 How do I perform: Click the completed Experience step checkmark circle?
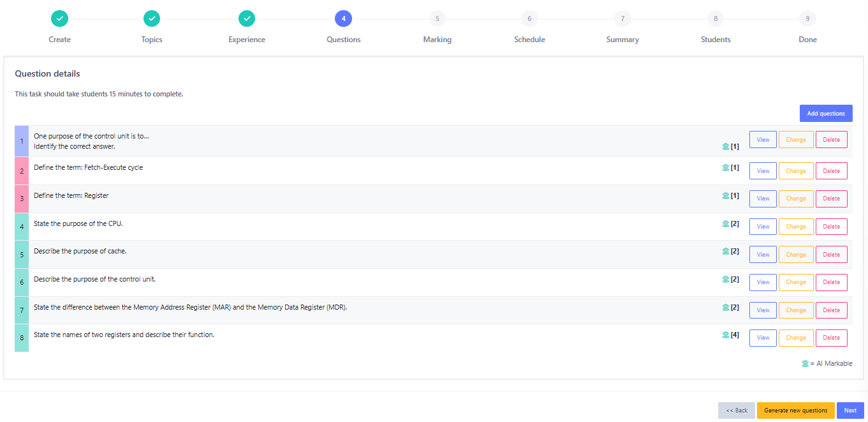point(247,19)
